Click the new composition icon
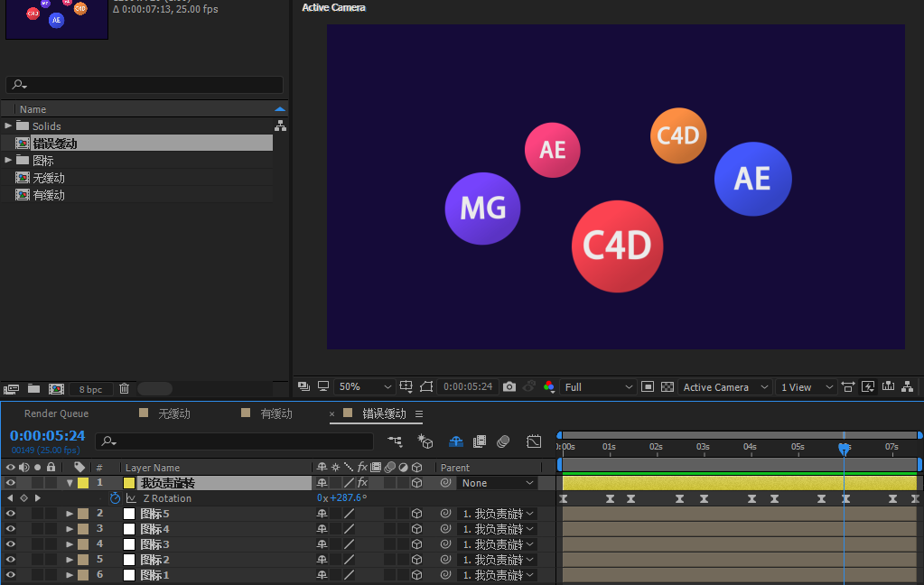This screenshot has height=585, width=924. tap(56, 388)
